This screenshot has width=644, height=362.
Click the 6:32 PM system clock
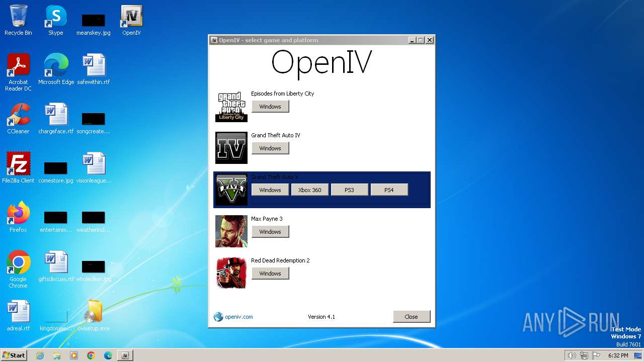point(618,355)
